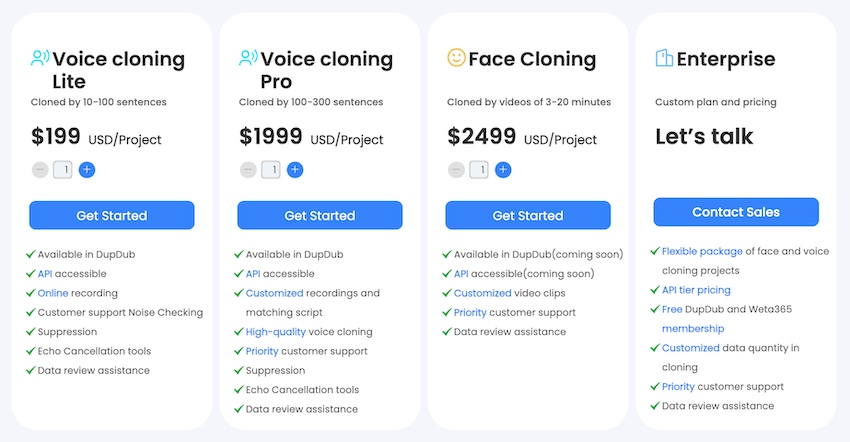Click the Enterprise building icon
Image resolution: width=850 pixels, height=442 pixels.
click(664, 58)
